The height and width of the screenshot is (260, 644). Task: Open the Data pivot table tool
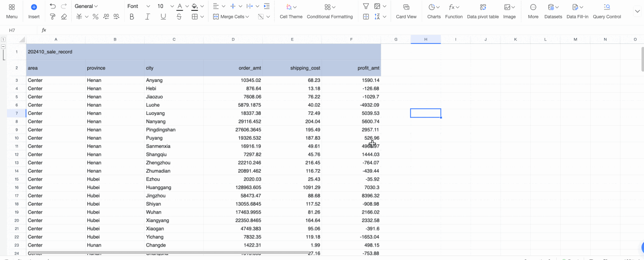coord(483,11)
